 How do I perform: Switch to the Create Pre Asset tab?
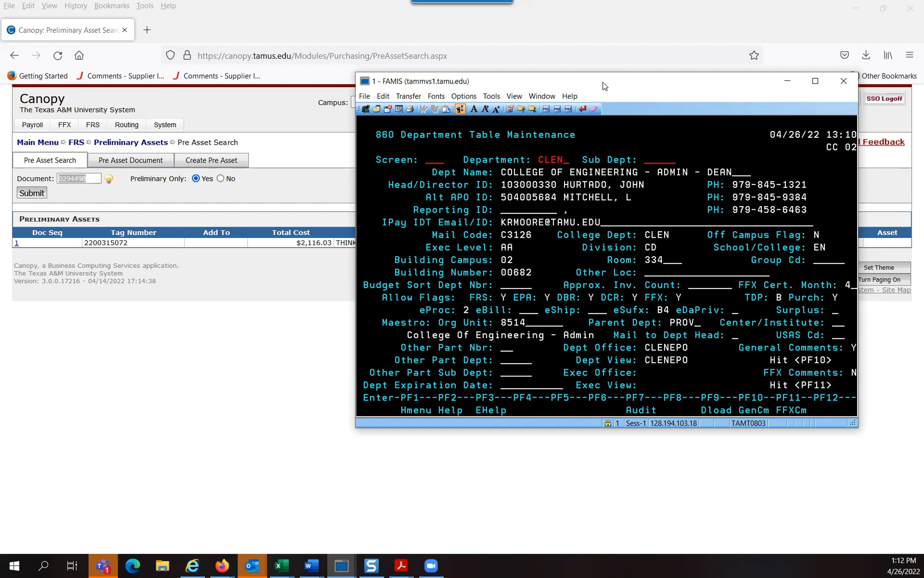(211, 160)
